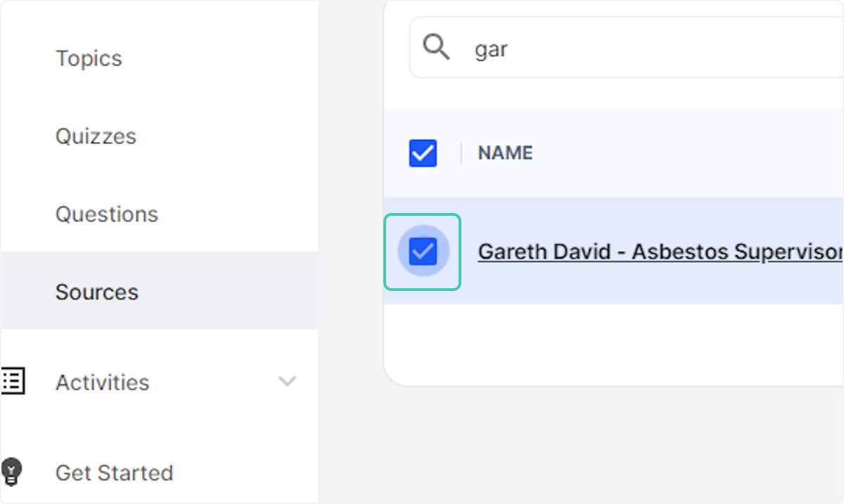Expand the Activities section chevron
The image size is (844, 504).
tap(287, 381)
